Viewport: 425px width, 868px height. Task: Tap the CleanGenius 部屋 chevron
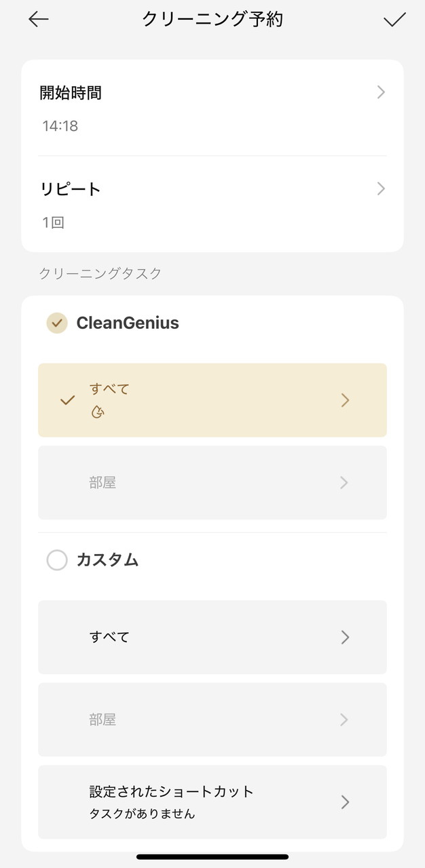(x=344, y=483)
